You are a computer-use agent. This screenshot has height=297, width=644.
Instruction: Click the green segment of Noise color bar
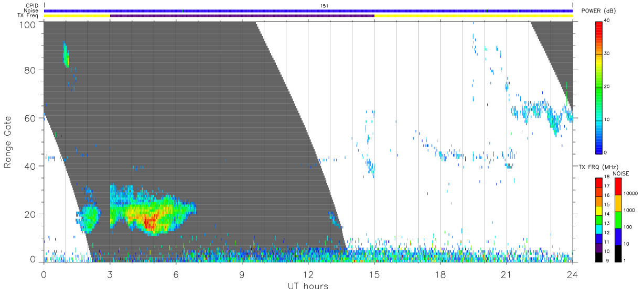pyautogui.click(x=618, y=220)
